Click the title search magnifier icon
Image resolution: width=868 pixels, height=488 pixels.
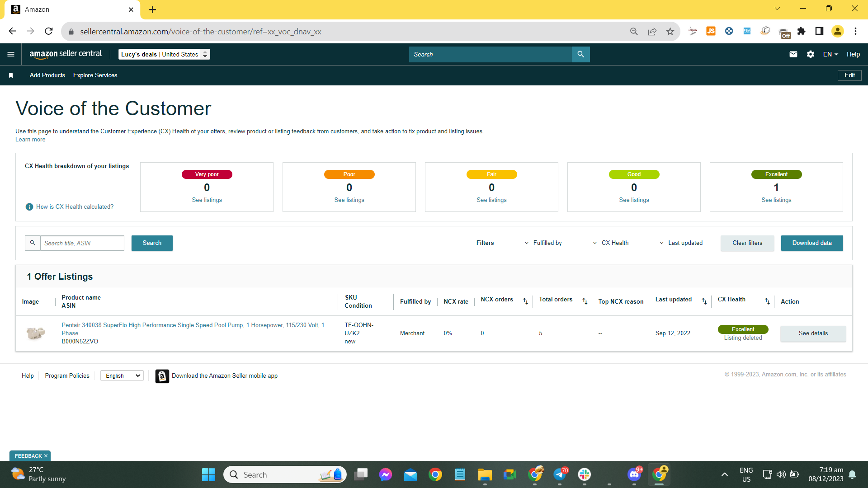click(x=33, y=243)
